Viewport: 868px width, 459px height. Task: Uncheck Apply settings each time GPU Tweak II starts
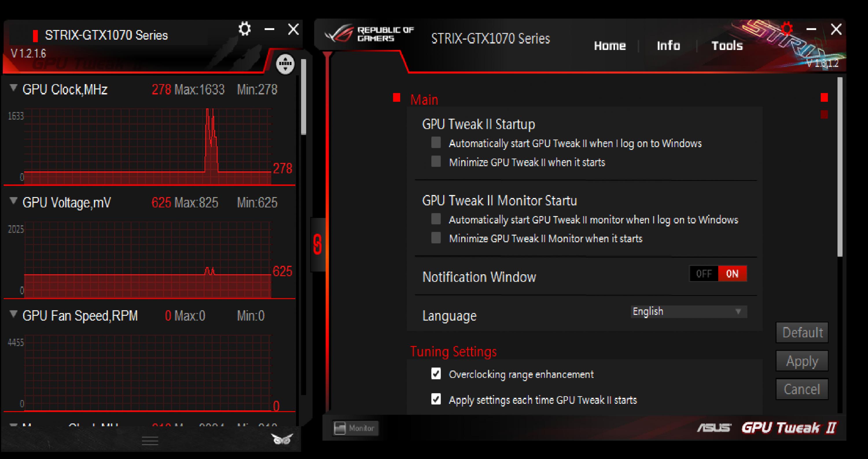click(436, 399)
